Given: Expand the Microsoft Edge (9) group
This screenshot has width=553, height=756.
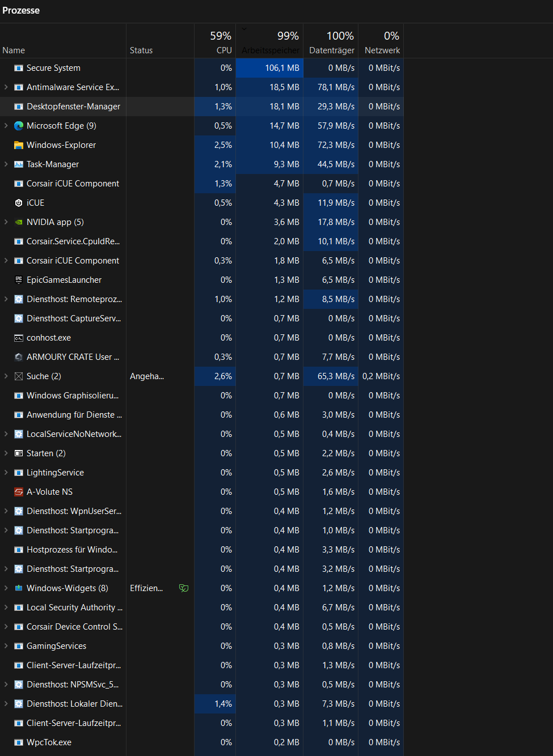Looking at the screenshot, I should 6,126.
